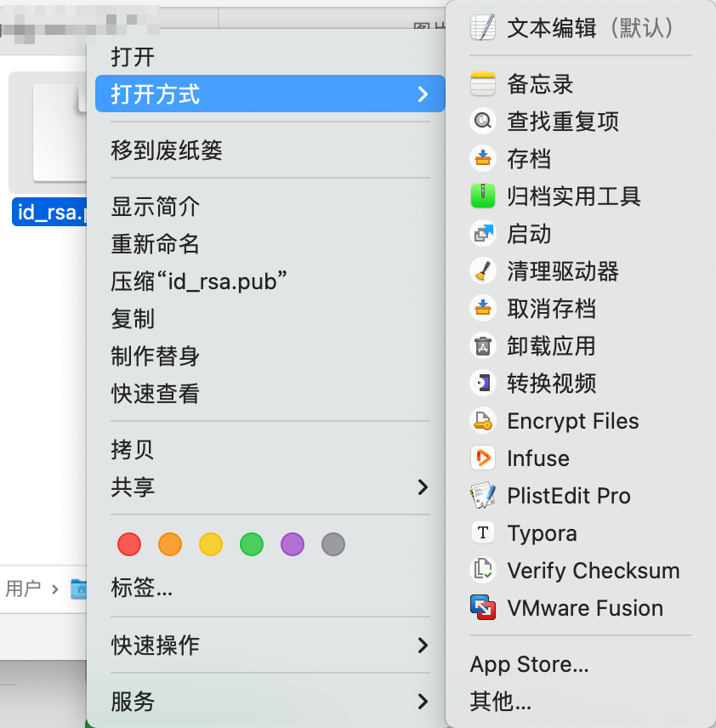Open the file with VMware Fusion

(581, 608)
